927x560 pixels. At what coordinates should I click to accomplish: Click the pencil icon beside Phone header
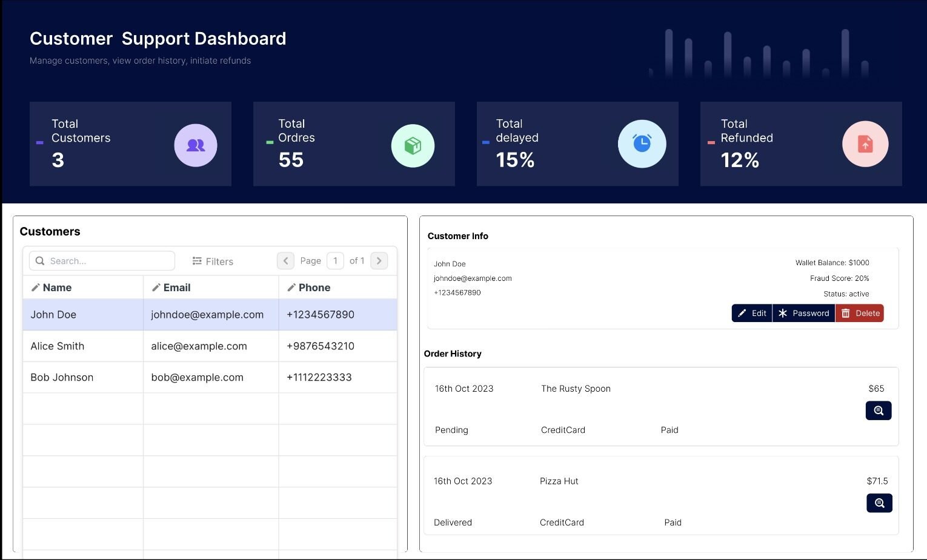click(x=291, y=288)
